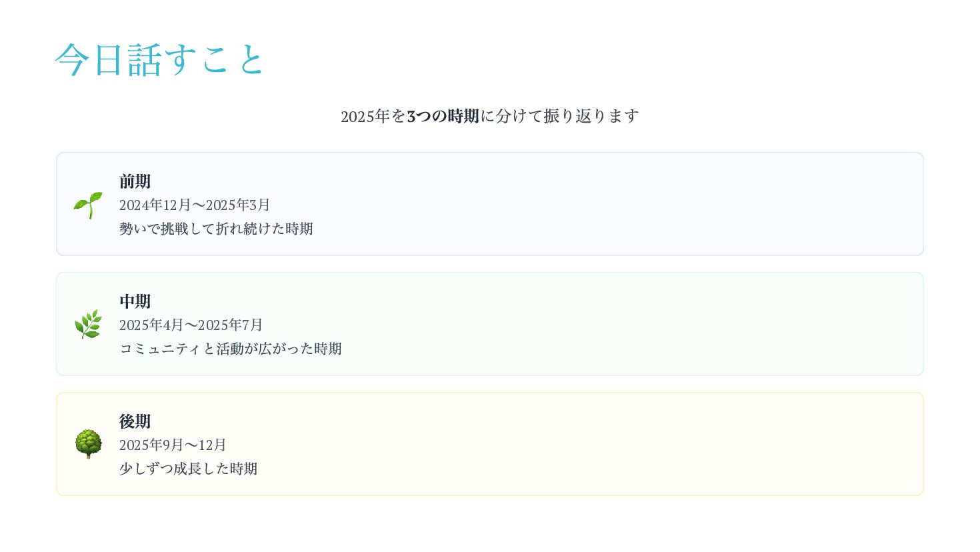
Task: Click the green tree icon in 後期 card
Action: click(x=88, y=444)
